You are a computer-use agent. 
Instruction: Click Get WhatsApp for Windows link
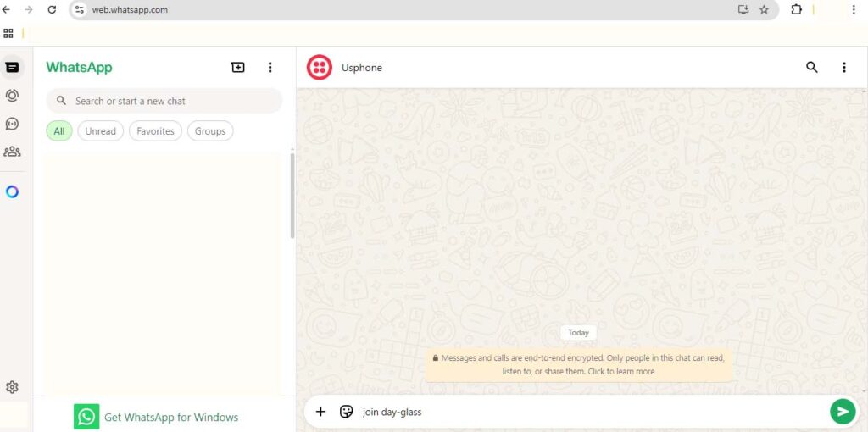171,417
